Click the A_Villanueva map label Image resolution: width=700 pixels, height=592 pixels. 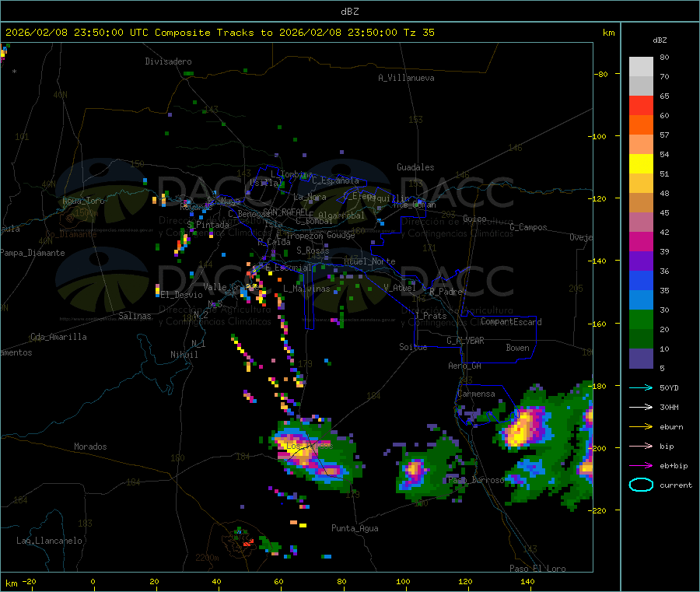(x=406, y=78)
